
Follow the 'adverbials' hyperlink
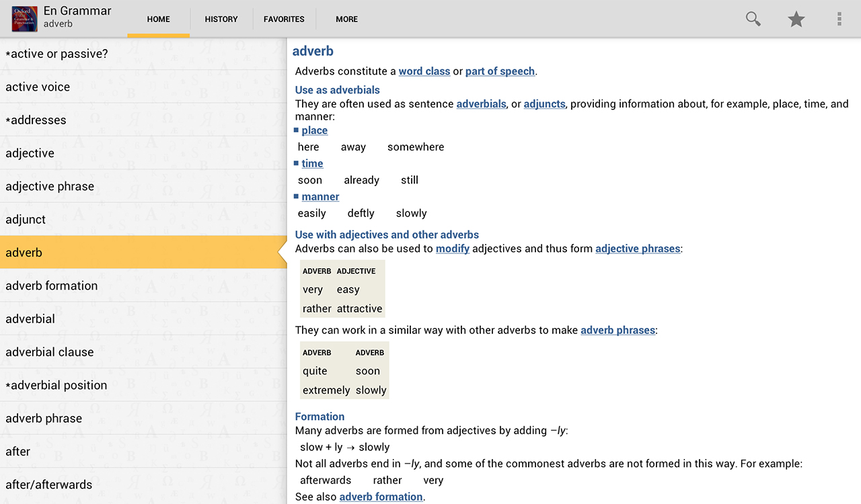[x=481, y=104]
